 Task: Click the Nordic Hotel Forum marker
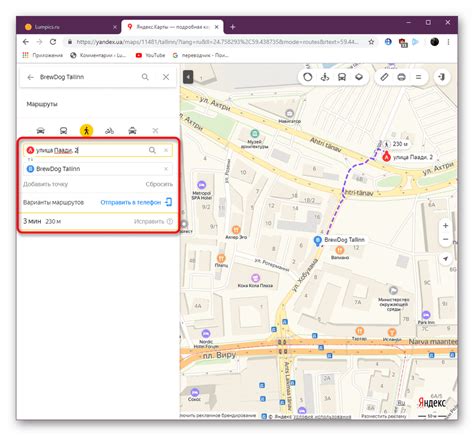click(x=206, y=333)
